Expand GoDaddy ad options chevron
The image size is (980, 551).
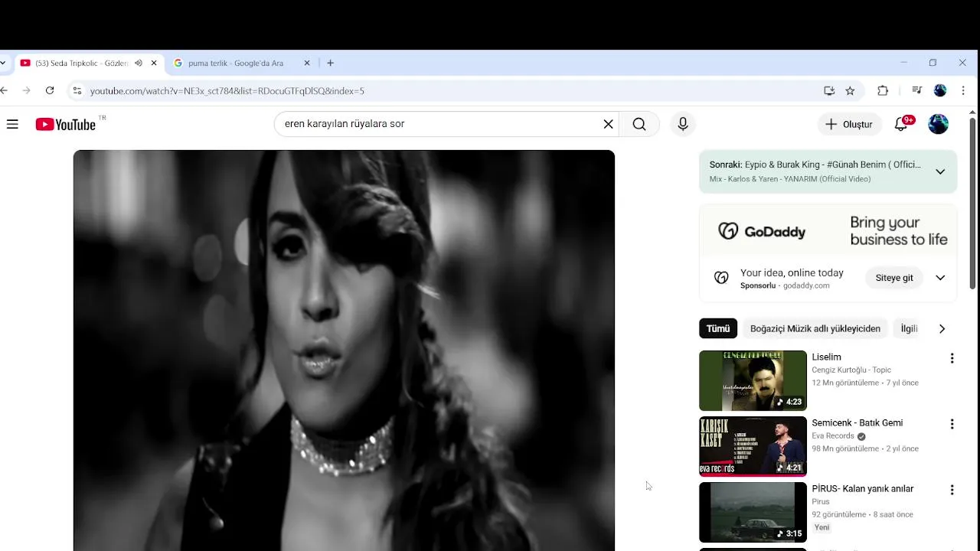tap(940, 278)
